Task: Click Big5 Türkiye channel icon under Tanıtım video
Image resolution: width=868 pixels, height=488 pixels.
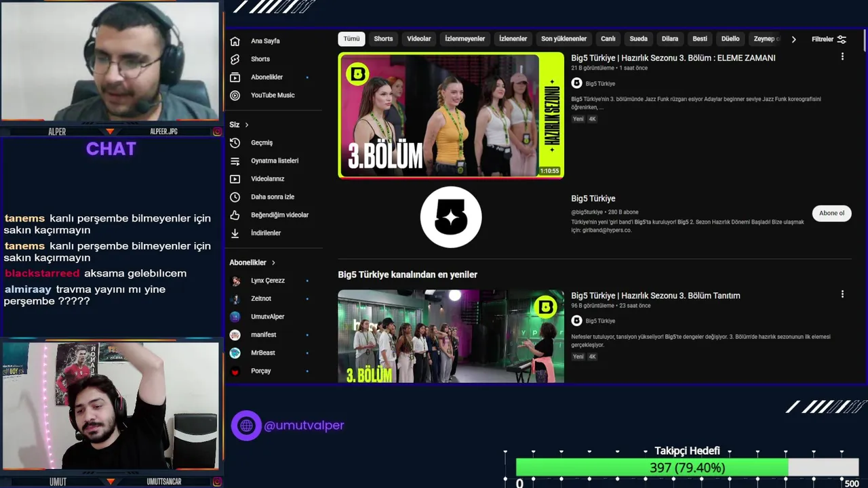Action: (x=576, y=321)
